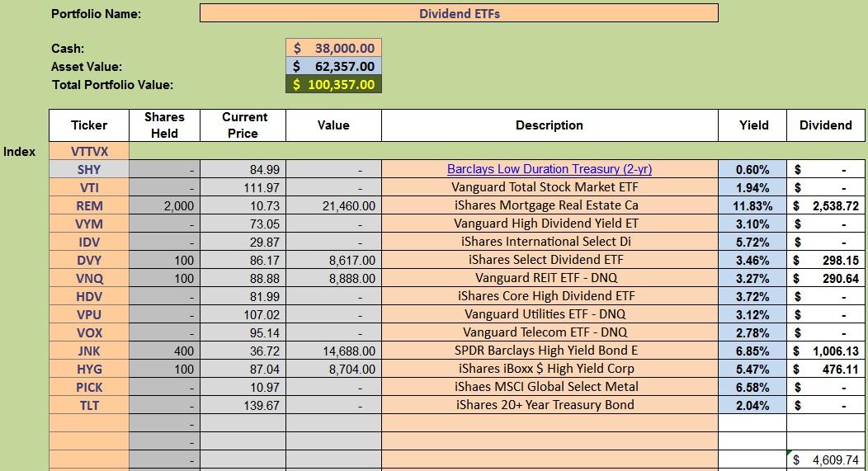Select the iShares Mortgage Real Estate Ca description
The width and height of the screenshot is (868, 471).
550,206
